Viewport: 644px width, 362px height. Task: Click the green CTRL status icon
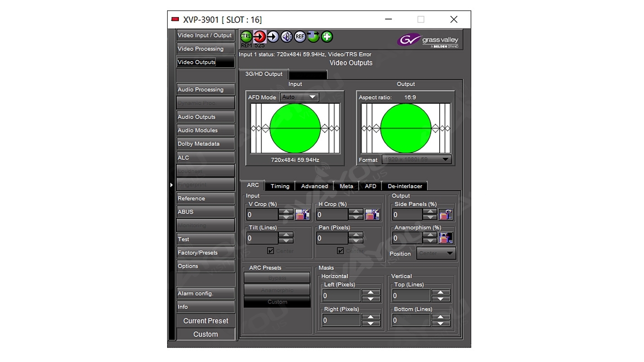click(x=246, y=36)
